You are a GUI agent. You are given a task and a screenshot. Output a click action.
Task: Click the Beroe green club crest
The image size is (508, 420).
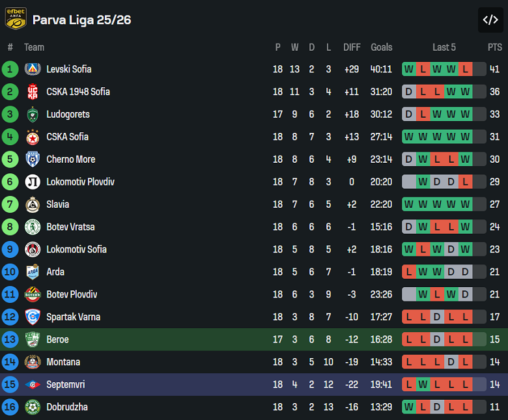[x=33, y=339]
